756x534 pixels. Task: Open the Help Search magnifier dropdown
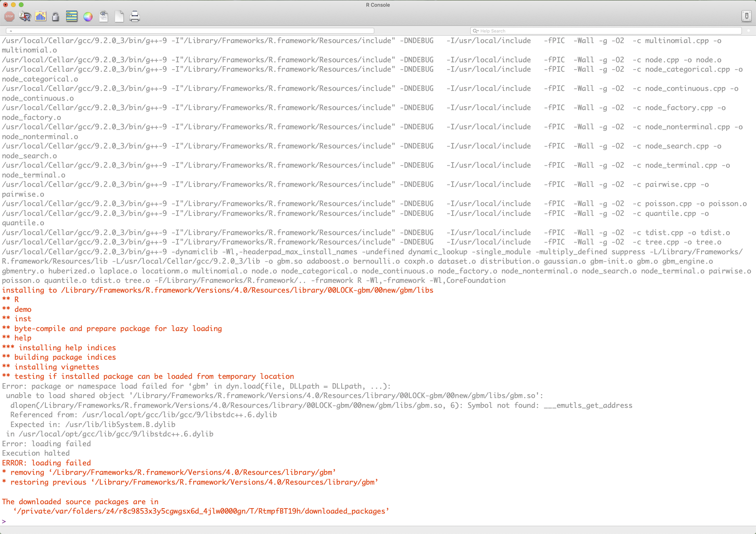[476, 31]
